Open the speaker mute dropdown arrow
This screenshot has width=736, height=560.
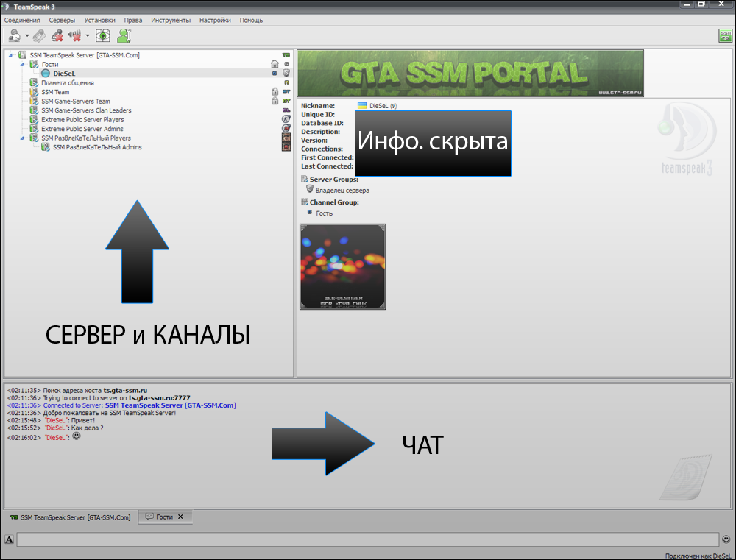click(x=88, y=35)
